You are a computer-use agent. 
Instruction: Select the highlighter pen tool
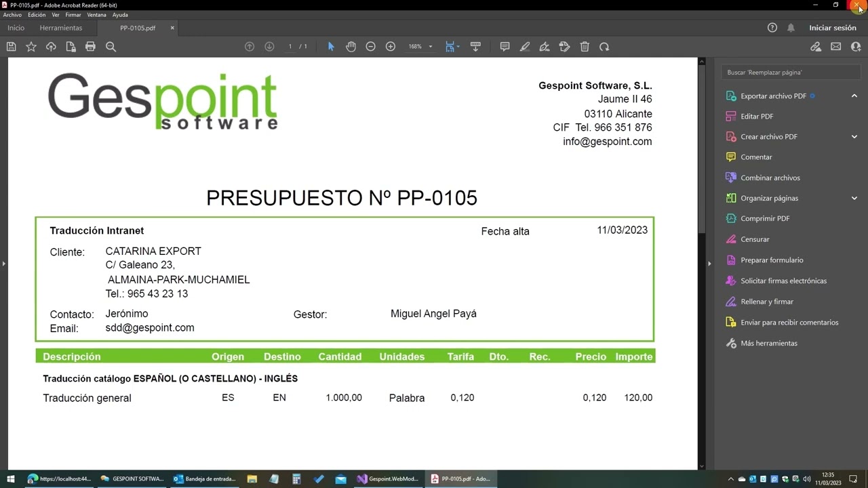(525, 47)
